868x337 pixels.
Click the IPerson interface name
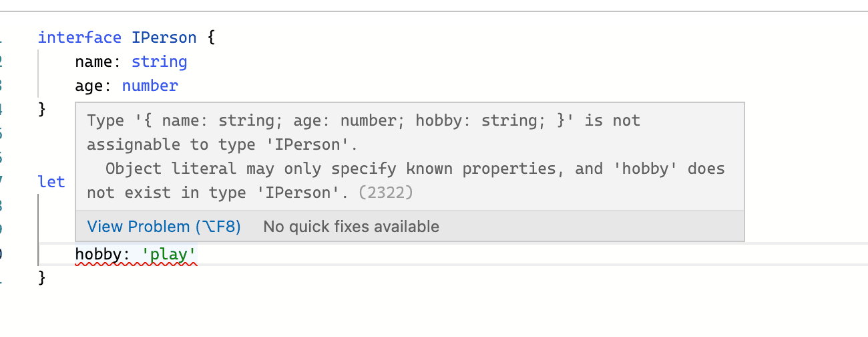click(x=164, y=37)
